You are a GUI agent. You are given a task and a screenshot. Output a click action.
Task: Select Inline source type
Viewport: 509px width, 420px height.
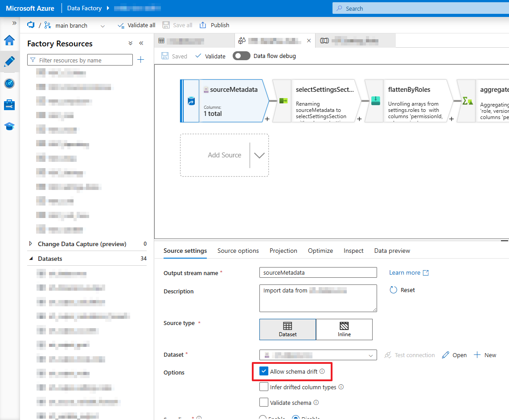coord(344,329)
